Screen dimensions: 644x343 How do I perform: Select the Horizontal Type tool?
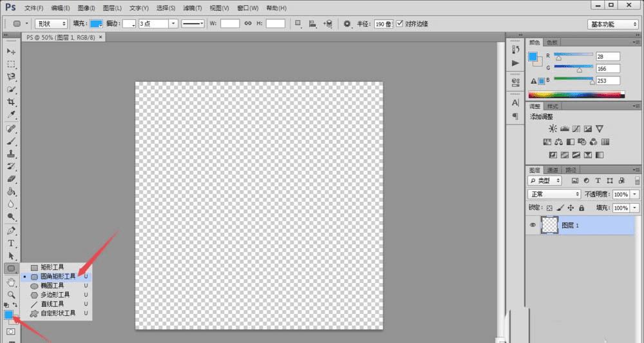(11, 244)
